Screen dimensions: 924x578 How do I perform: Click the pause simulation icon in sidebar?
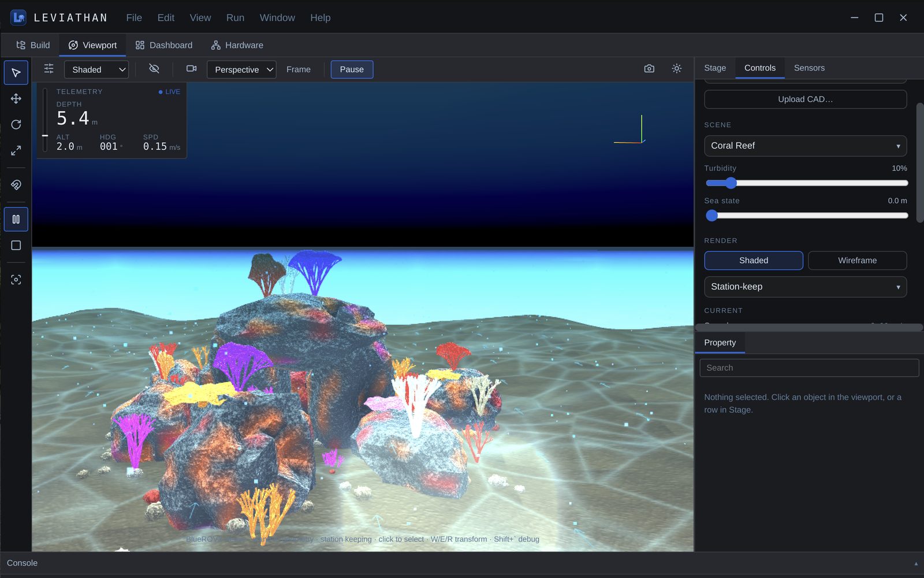(16, 220)
